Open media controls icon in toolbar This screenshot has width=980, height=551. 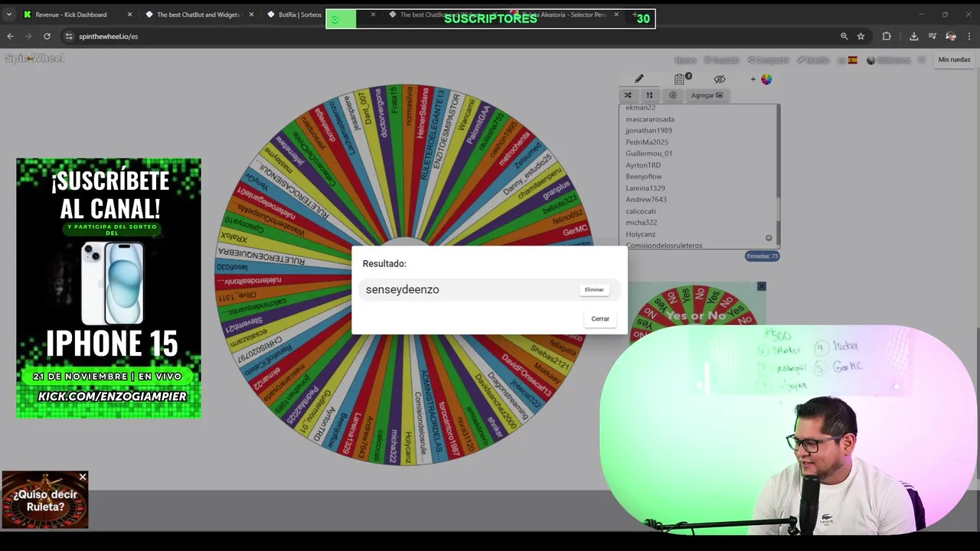(932, 36)
